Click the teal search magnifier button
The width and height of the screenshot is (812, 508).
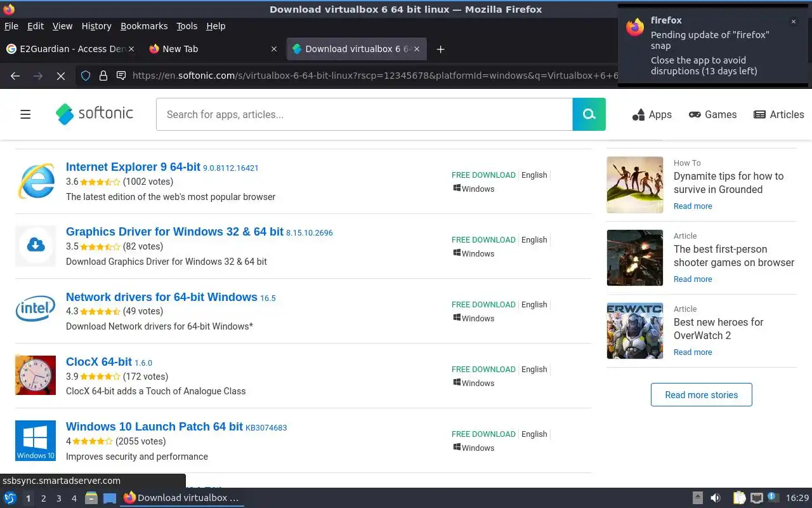(x=589, y=114)
